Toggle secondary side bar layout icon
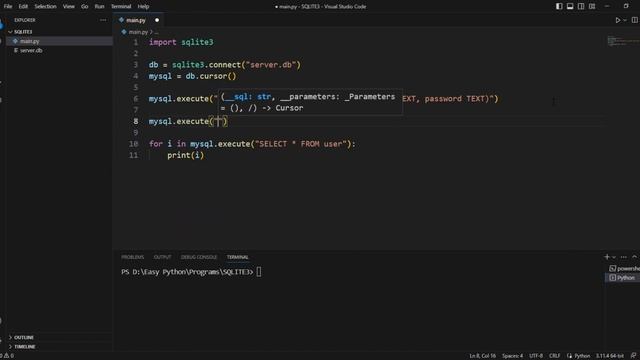 click(581, 7)
